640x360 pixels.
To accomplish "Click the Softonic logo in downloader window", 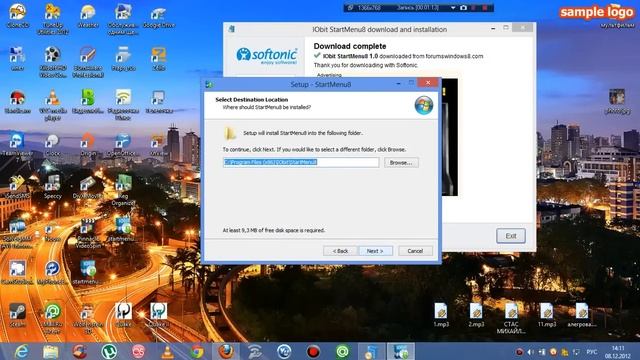I will click(x=267, y=56).
